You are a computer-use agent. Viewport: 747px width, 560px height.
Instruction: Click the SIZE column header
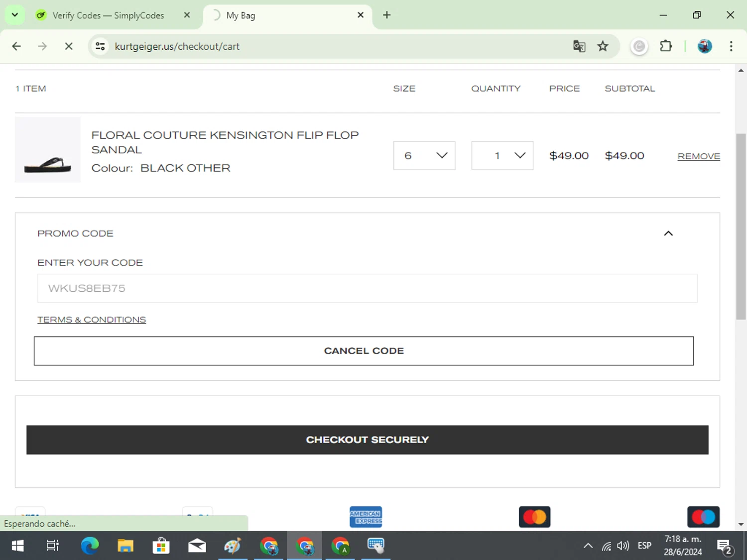point(404,89)
